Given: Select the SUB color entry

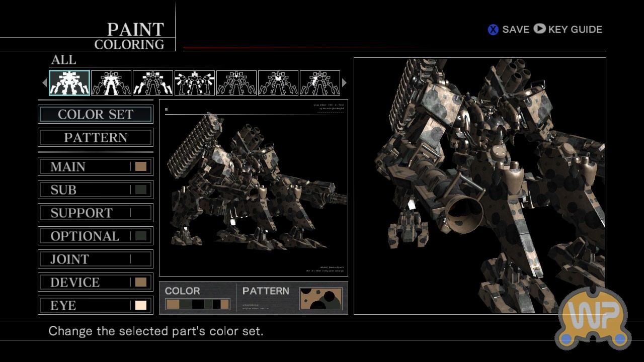Looking at the screenshot, I should 96,190.
